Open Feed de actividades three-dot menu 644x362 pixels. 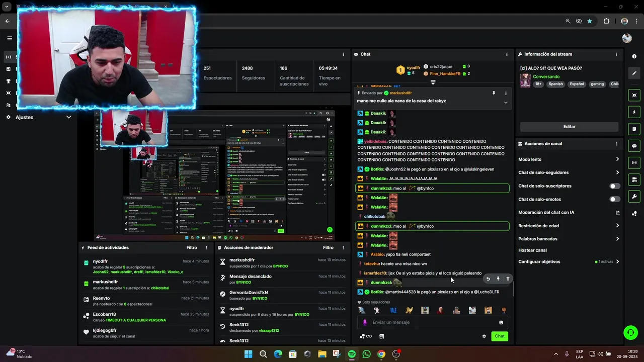[x=206, y=248]
